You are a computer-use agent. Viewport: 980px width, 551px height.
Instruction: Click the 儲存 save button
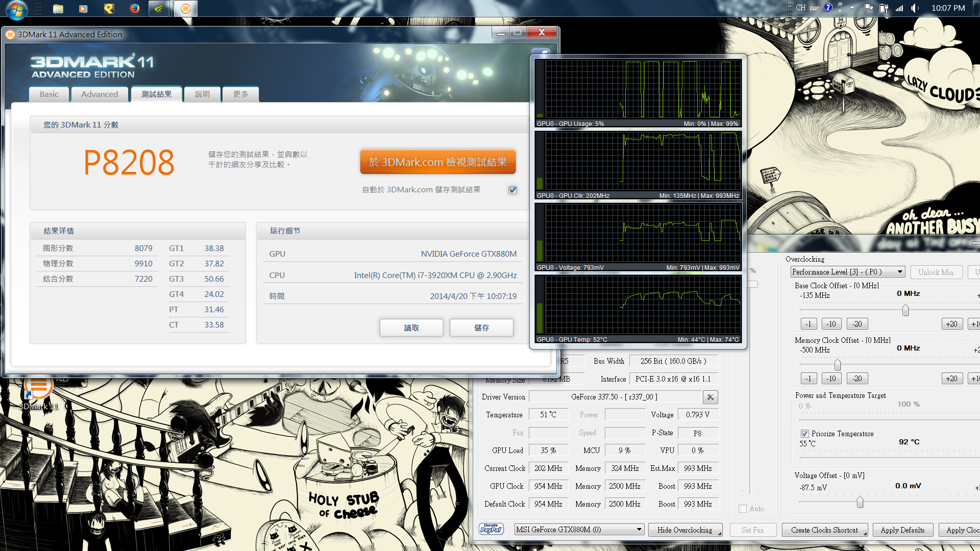[x=481, y=328]
